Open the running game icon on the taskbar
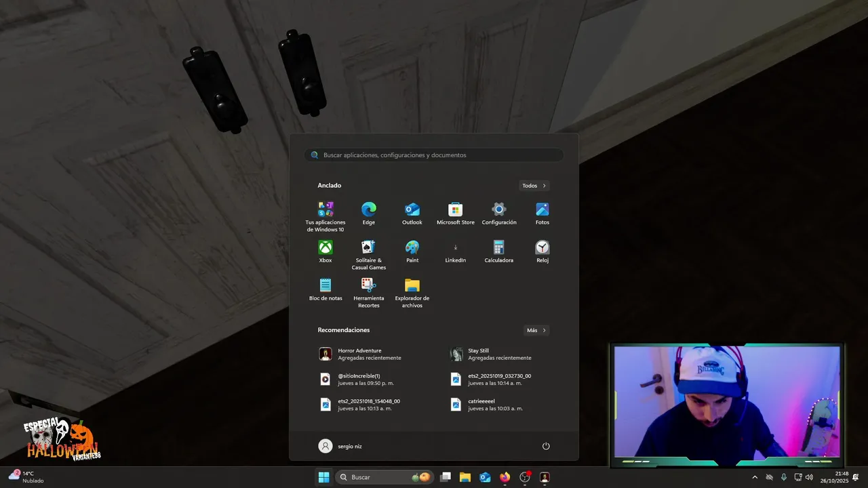 point(545,477)
